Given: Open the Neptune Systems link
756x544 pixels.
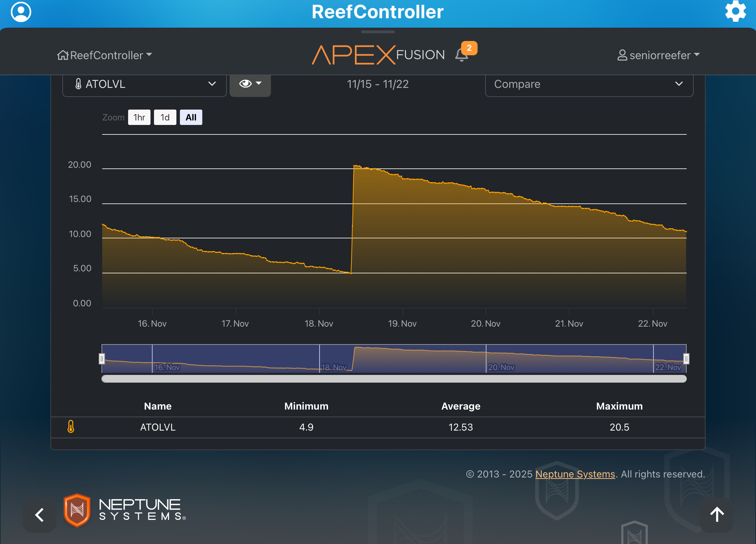Looking at the screenshot, I should click(x=575, y=474).
